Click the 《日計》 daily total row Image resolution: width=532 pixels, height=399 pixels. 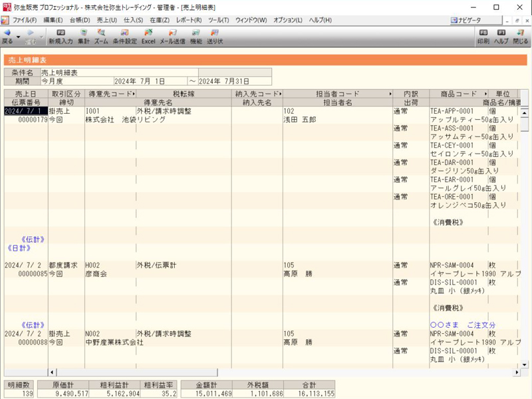pyautogui.click(x=19, y=248)
